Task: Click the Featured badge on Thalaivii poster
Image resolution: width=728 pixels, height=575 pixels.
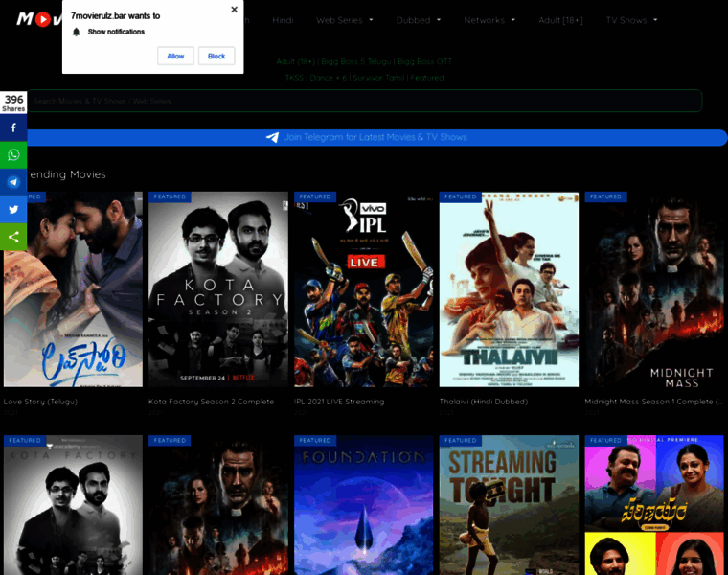Action: click(x=461, y=196)
